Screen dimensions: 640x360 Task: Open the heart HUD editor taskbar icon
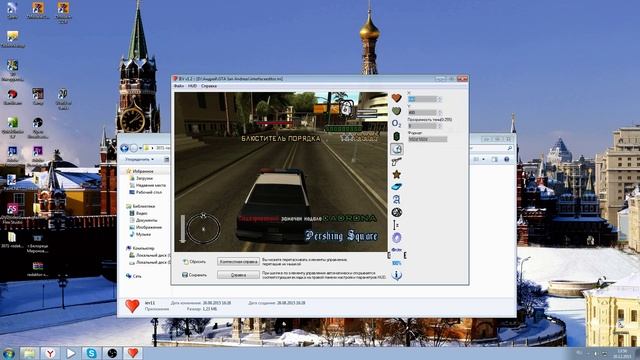coord(133,353)
